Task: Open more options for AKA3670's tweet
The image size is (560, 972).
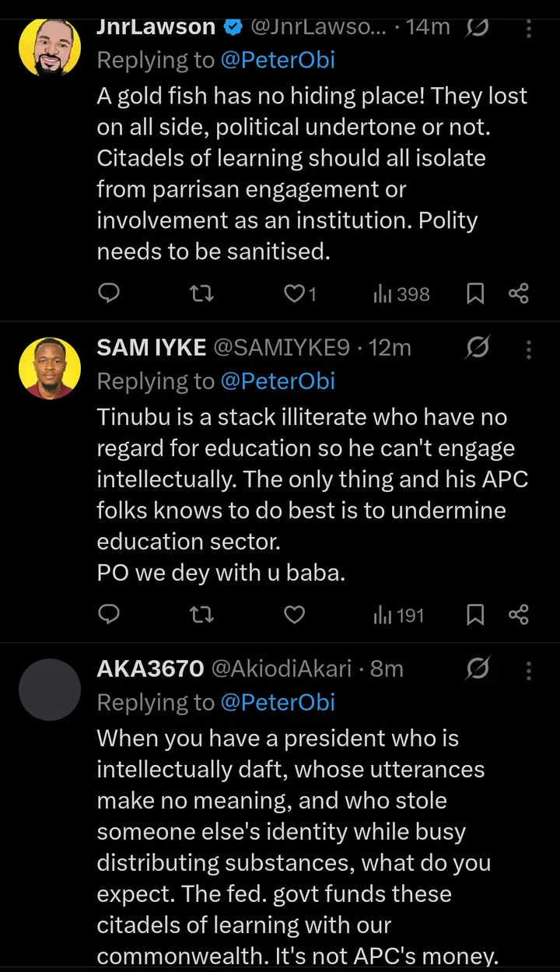Action: pyautogui.click(x=529, y=669)
